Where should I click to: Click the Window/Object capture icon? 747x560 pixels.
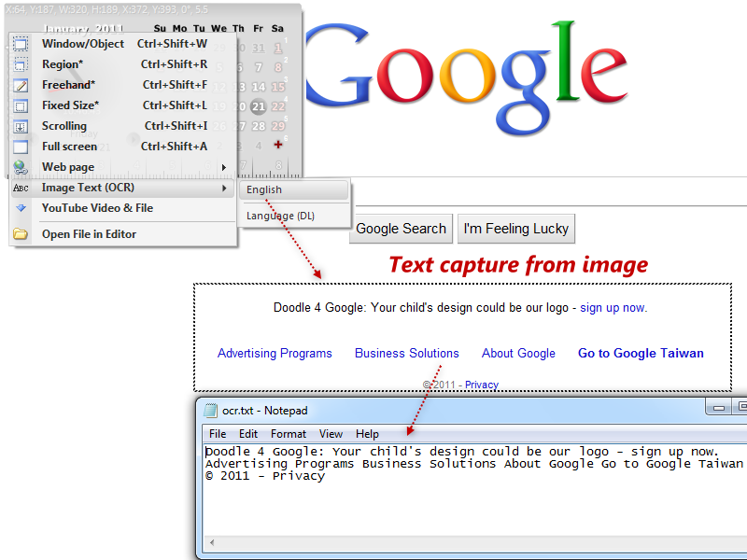(x=21, y=44)
